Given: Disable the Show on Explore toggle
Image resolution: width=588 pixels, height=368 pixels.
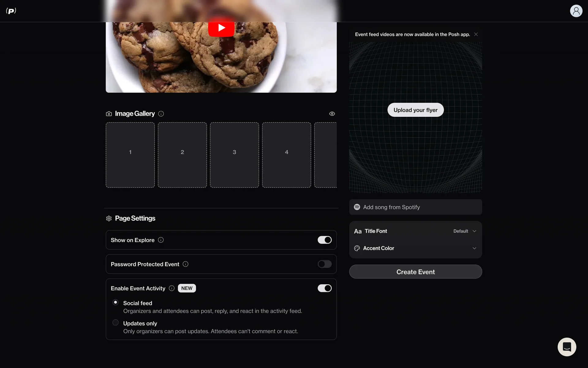Looking at the screenshot, I should click(325, 240).
